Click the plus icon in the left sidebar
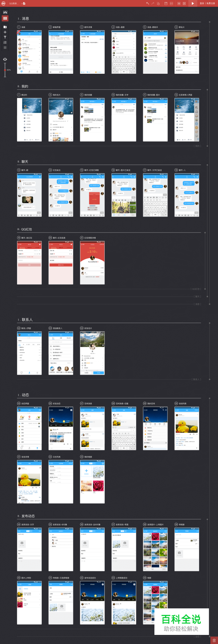 [5, 32]
